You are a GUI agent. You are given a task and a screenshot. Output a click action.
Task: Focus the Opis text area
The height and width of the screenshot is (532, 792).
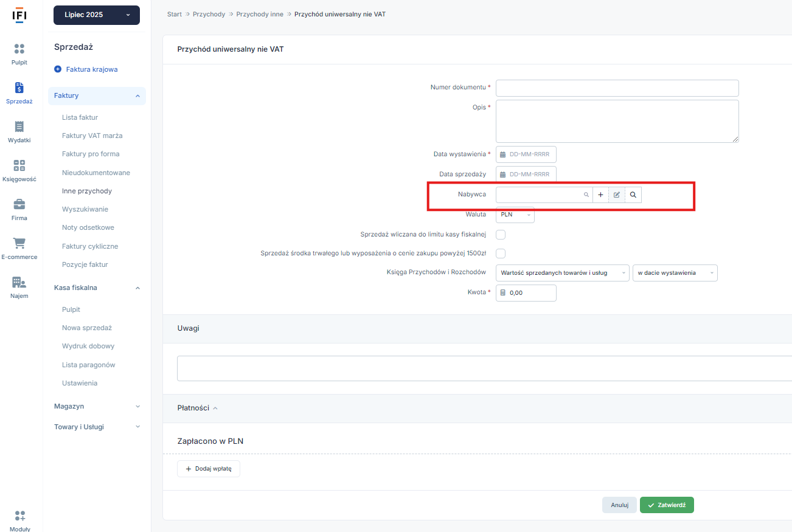coord(617,122)
